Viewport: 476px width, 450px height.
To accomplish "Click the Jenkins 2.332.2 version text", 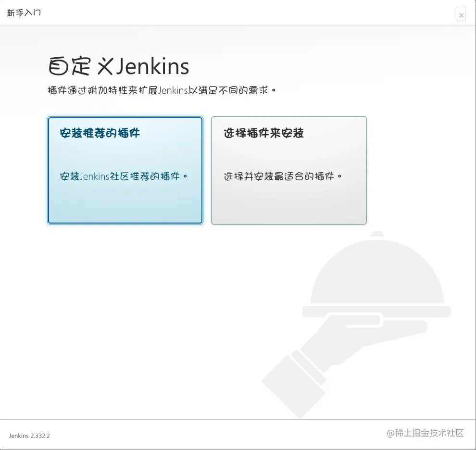I will 29,436.
